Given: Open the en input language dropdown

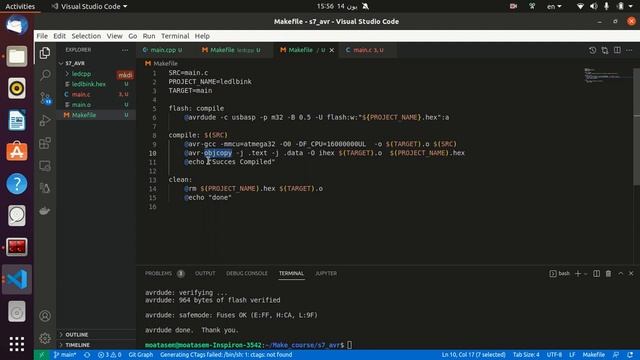Looking at the screenshot, I should point(554,6).
